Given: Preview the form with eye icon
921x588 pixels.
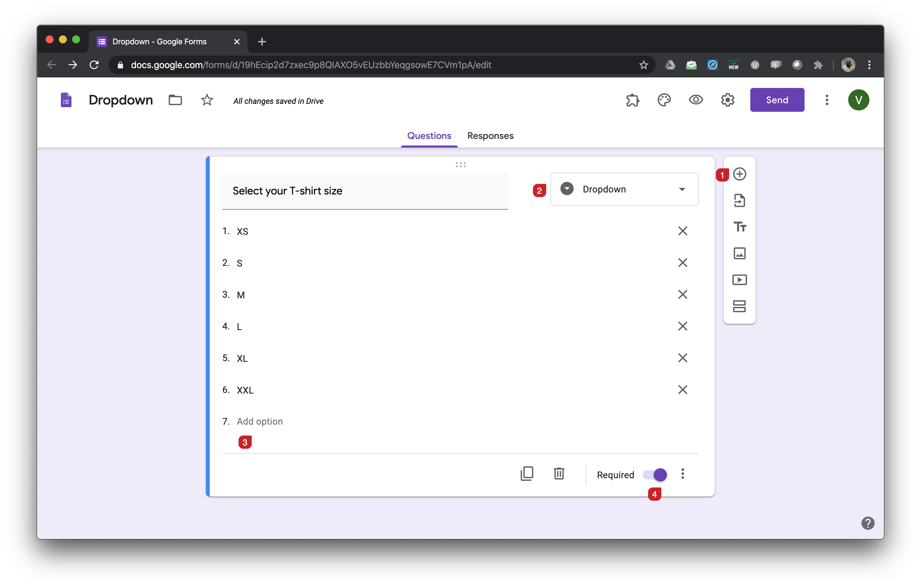Looking at the screenshot, I should pos(696,100).
